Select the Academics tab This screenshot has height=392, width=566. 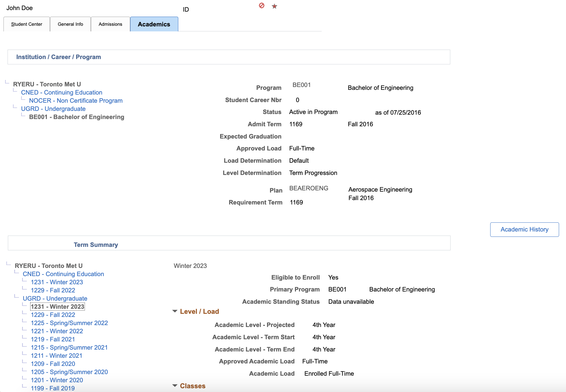coord(154,24)
